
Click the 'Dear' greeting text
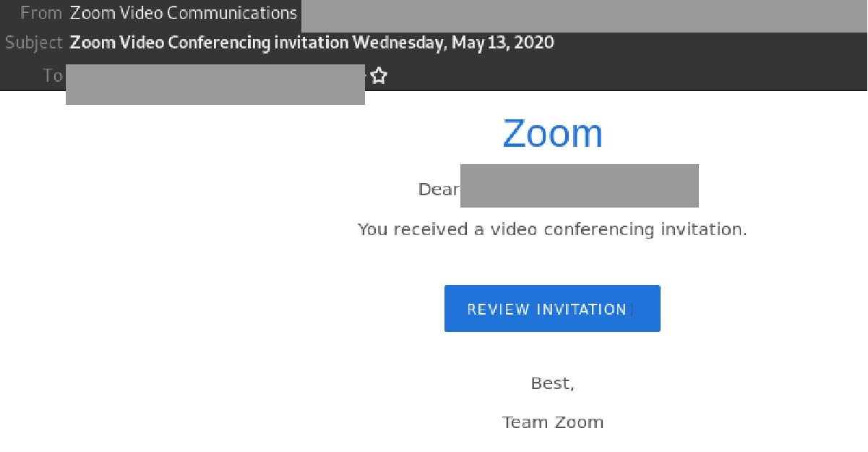(x=439, y=190)
